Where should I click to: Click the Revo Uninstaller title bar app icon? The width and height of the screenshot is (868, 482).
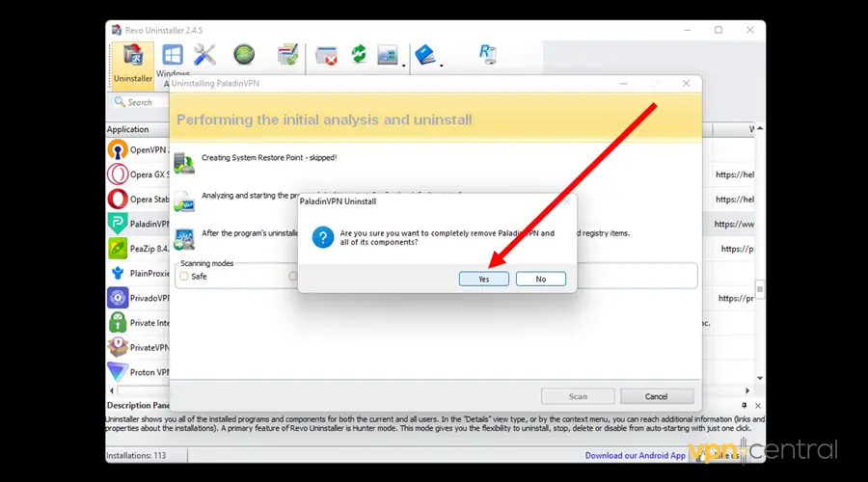click(x=117, y=30)
